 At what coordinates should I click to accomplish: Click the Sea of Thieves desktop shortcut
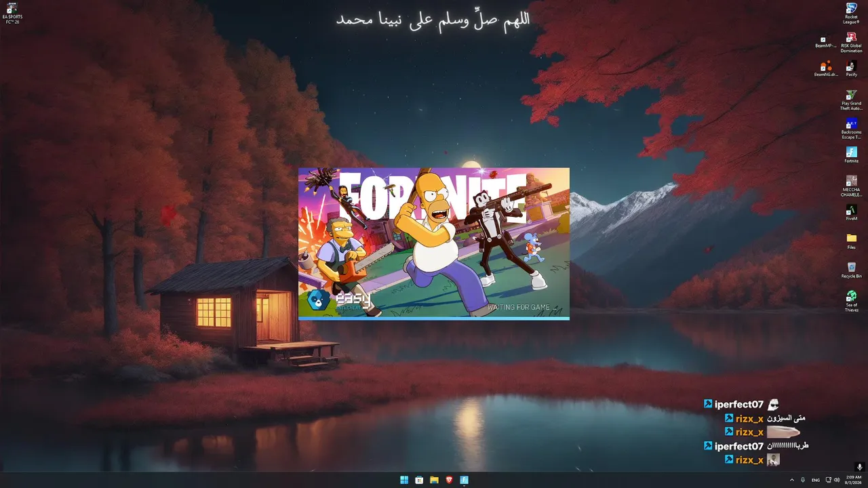click(x=851, y=301)
